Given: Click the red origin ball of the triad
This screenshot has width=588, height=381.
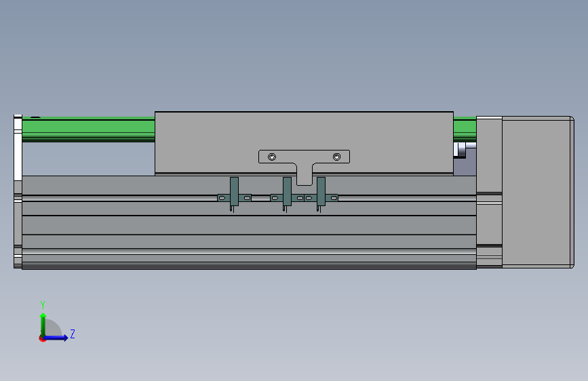Looking at the screenshot, I should [42, 338].
